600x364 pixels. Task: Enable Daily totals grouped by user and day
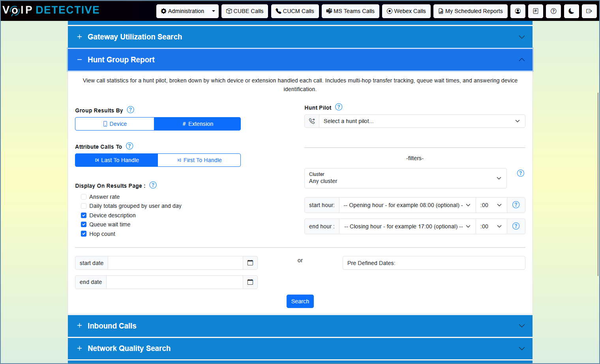(x=84, y=206)
